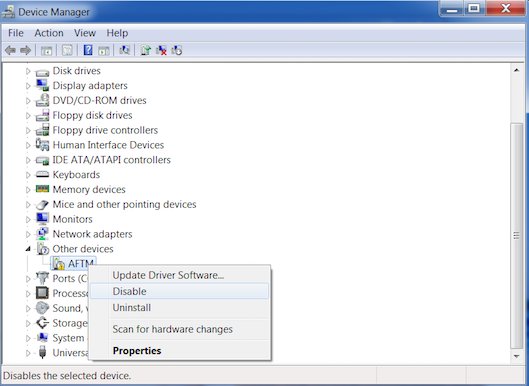The image size is (529, 386).
Task: Click the Sound controllers speaker icon
Action: (x=43, y=308)
